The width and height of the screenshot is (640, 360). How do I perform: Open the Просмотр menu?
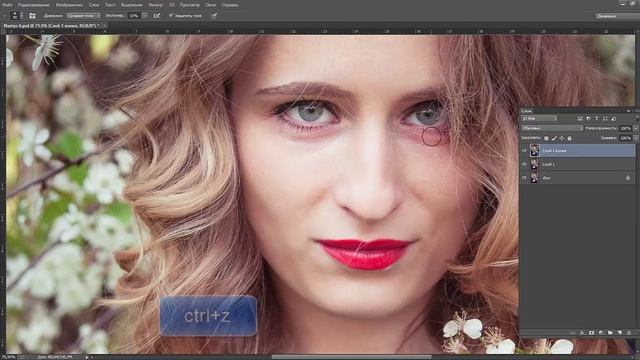[x=190, y=5]
